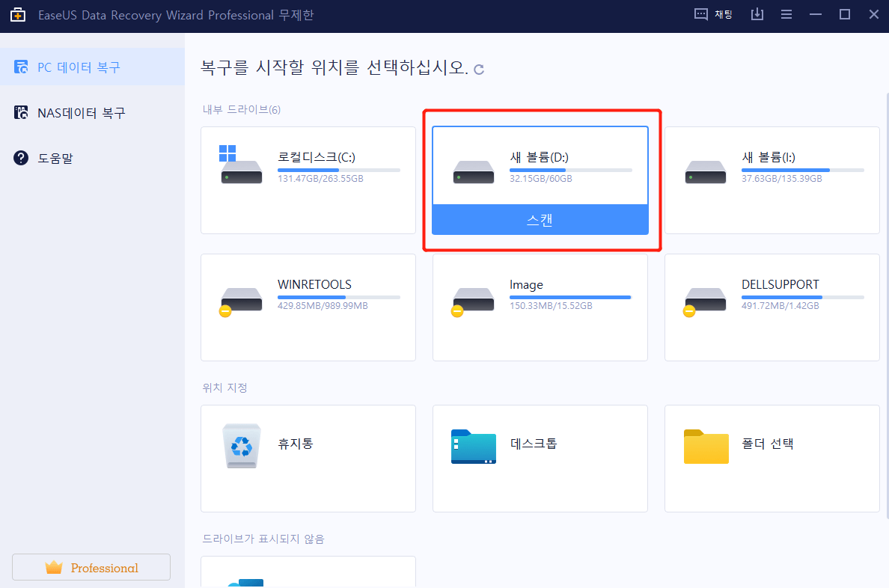The height and width of the screenshot is (588, 889).
Task: Click the 131.47GB/263.55GB size text
Action: pyautogui.click(x=320, y=179)
